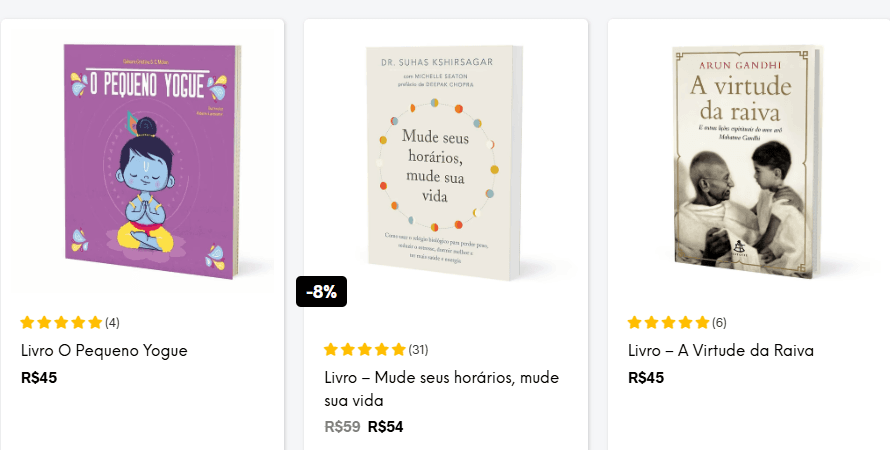
Task: Click third star of A Virtude da Raiva rating
Action: pyautogui.click(x=669, y=322)
